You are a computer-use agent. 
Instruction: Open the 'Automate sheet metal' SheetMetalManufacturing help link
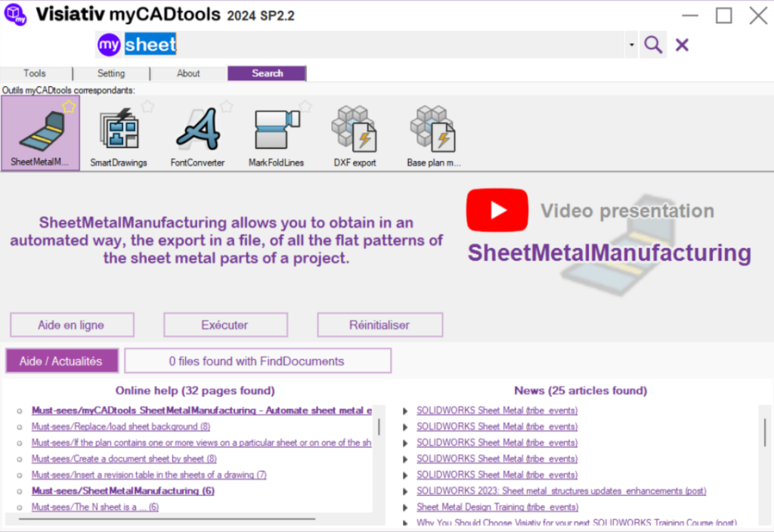tap(202, 410)
